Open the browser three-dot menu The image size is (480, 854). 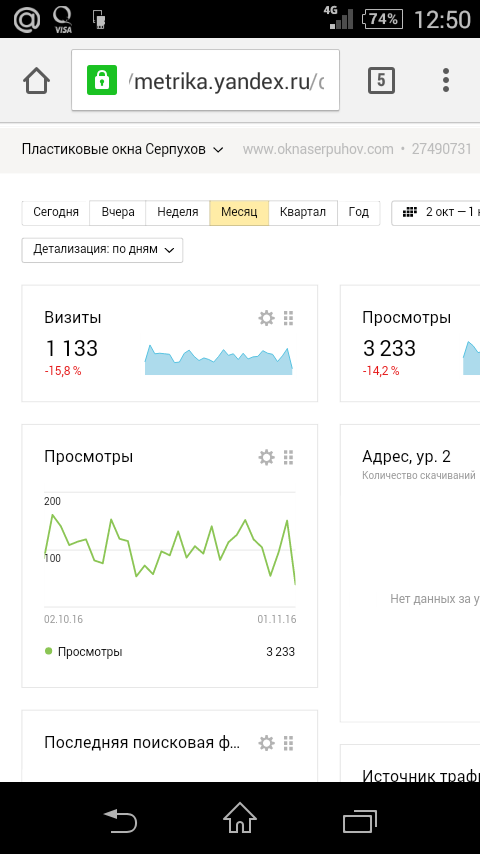point(446,81)
